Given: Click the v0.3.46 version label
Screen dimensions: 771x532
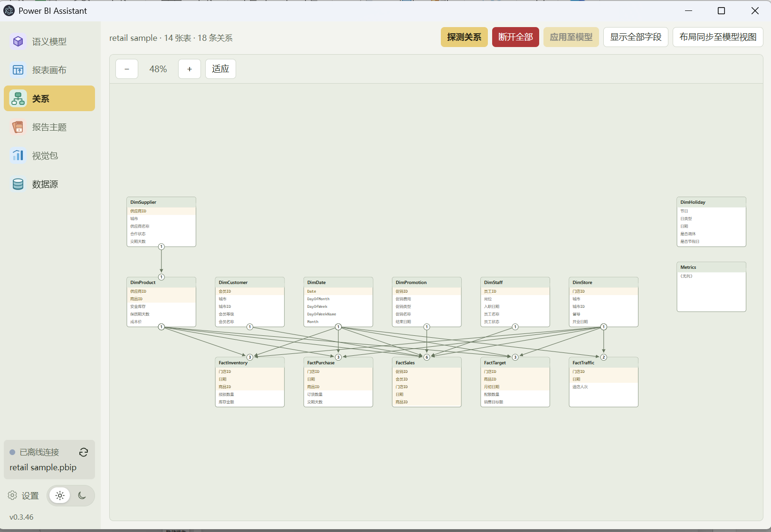Looking at the screenshot, I should point(21,517).
